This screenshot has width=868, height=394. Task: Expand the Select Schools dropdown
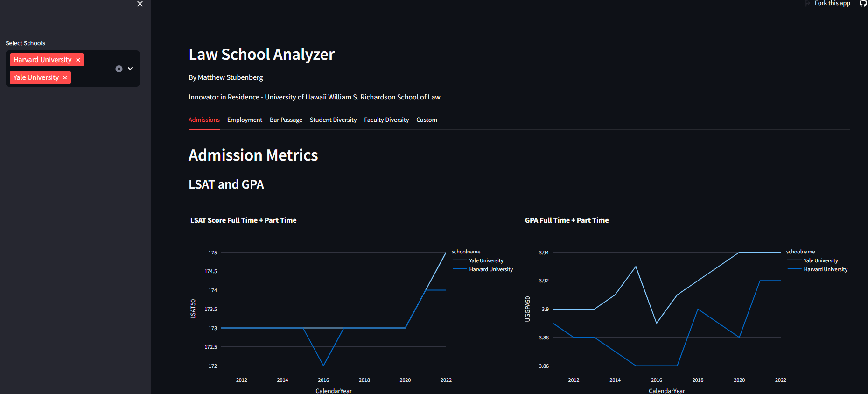tap(131, 69)
